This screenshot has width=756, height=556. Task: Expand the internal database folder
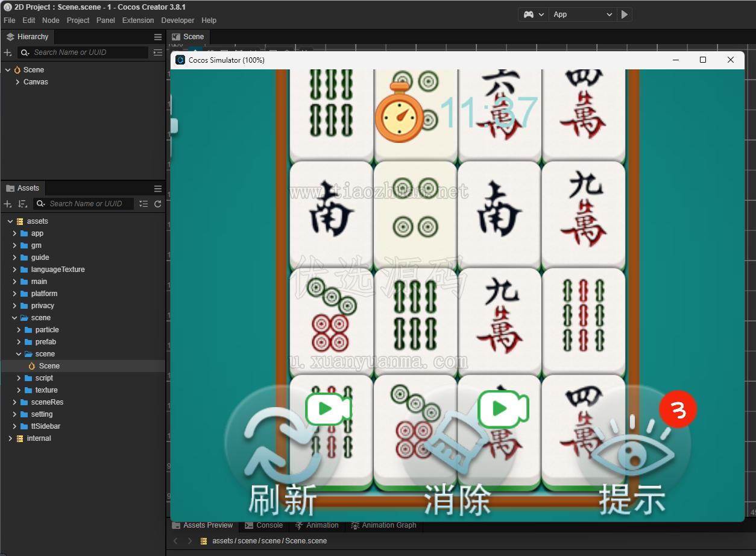point(10,438)
